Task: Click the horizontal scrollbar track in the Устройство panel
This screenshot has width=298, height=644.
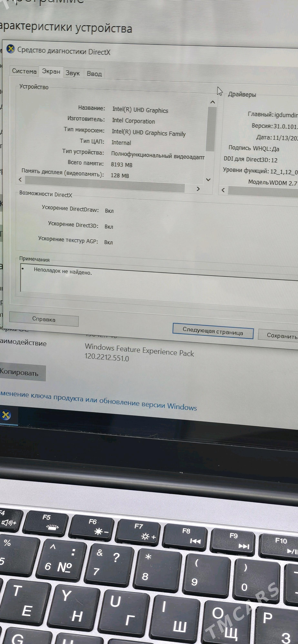Action: point(105,184)
